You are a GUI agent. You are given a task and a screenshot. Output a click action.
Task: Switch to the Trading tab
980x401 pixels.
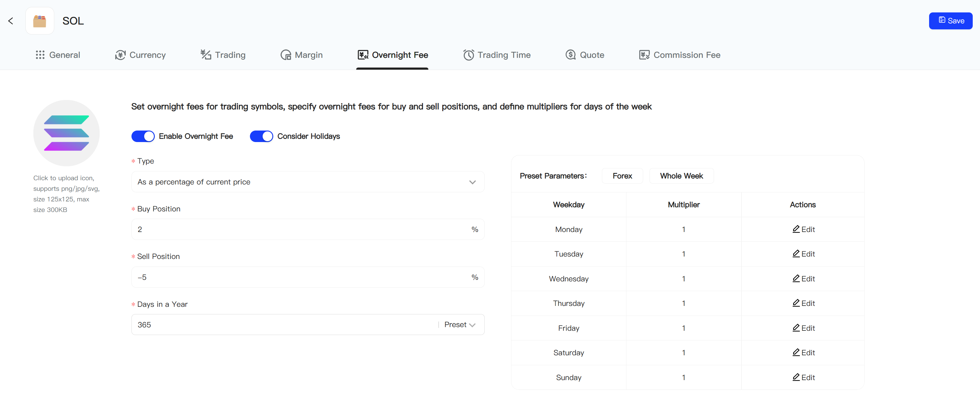[223, 55]
